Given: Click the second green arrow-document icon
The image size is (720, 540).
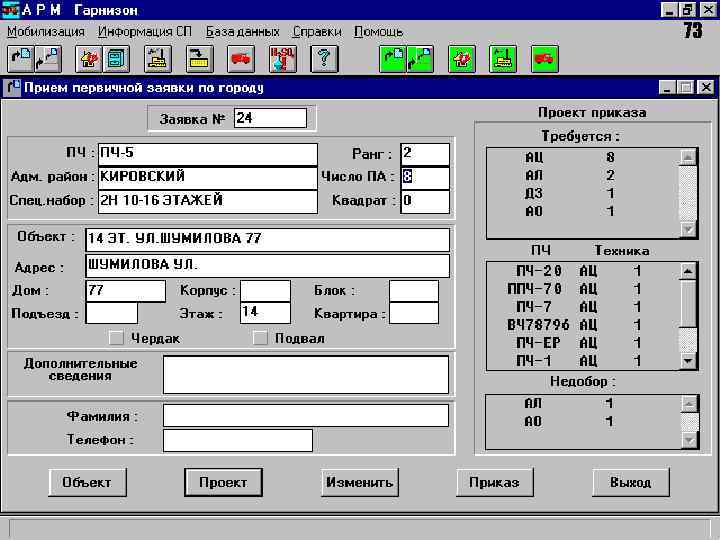Looking at the screenshot, I should tap(420, 59).
